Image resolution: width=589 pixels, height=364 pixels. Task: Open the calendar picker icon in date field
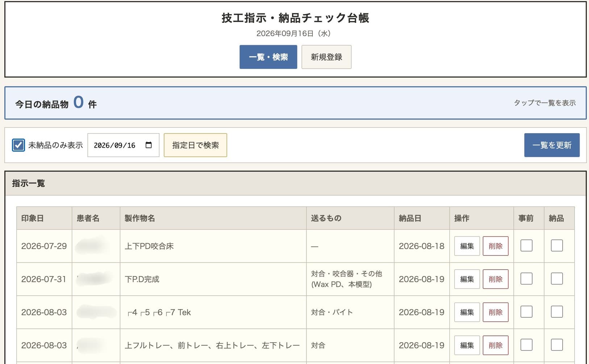pyautogui.click(x=149, y=145)
